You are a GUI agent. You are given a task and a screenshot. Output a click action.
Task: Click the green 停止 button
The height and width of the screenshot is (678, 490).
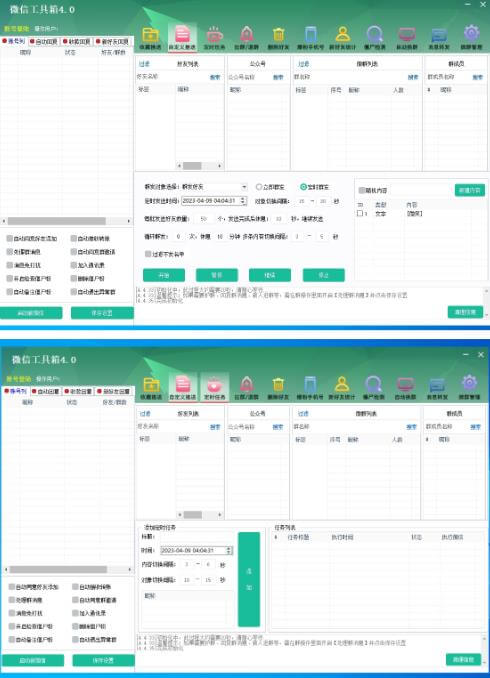(x=323, y=275)
